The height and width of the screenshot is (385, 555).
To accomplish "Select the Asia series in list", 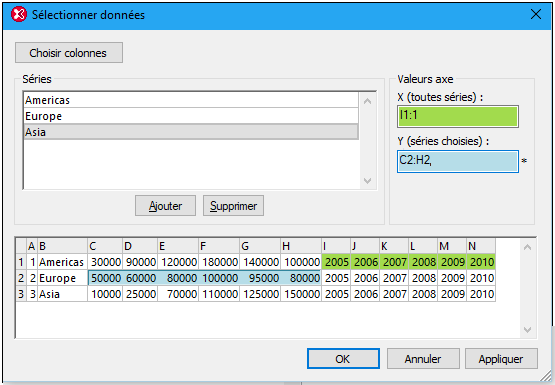I will point(191,132).
